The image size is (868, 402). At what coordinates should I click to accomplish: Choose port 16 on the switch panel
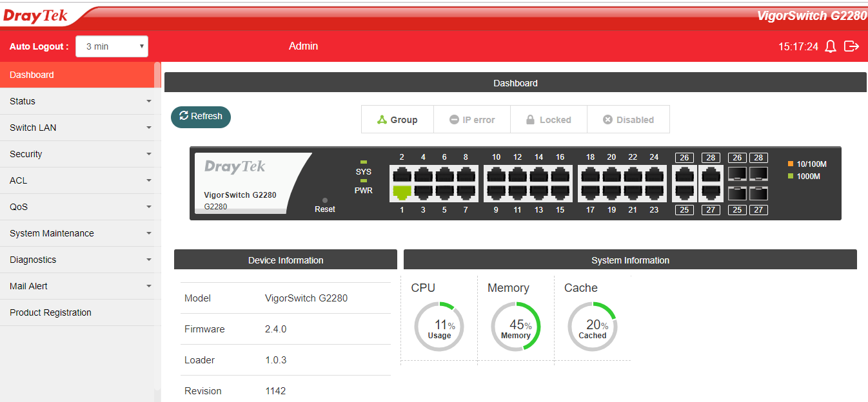(560, 175)
